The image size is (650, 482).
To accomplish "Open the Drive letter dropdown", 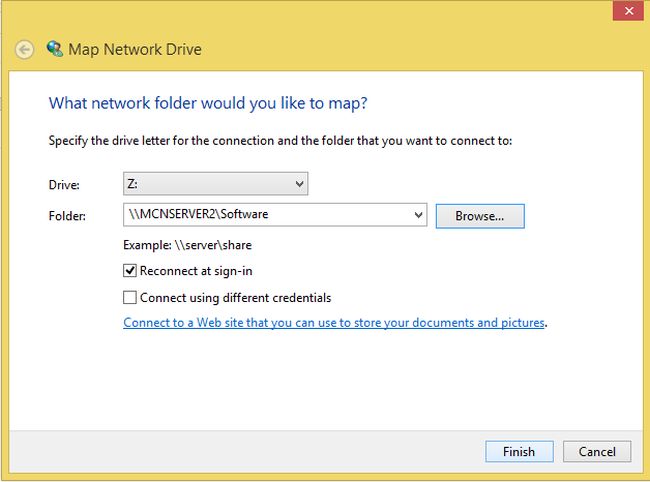I will pyautogui.click(x=216, y=184).
